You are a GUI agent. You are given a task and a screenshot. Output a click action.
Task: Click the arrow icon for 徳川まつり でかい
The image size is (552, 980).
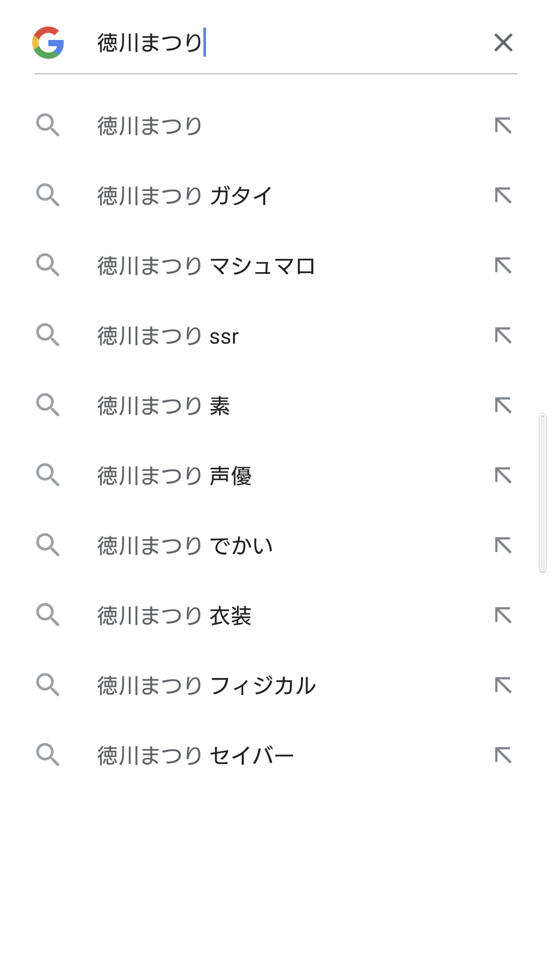pyautogui.click(x=503, y=545)
